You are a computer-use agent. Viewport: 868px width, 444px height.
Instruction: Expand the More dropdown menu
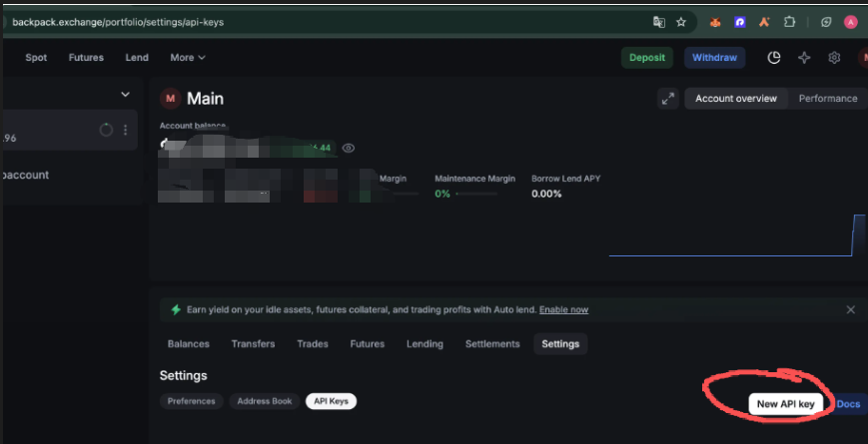[188, 58]
